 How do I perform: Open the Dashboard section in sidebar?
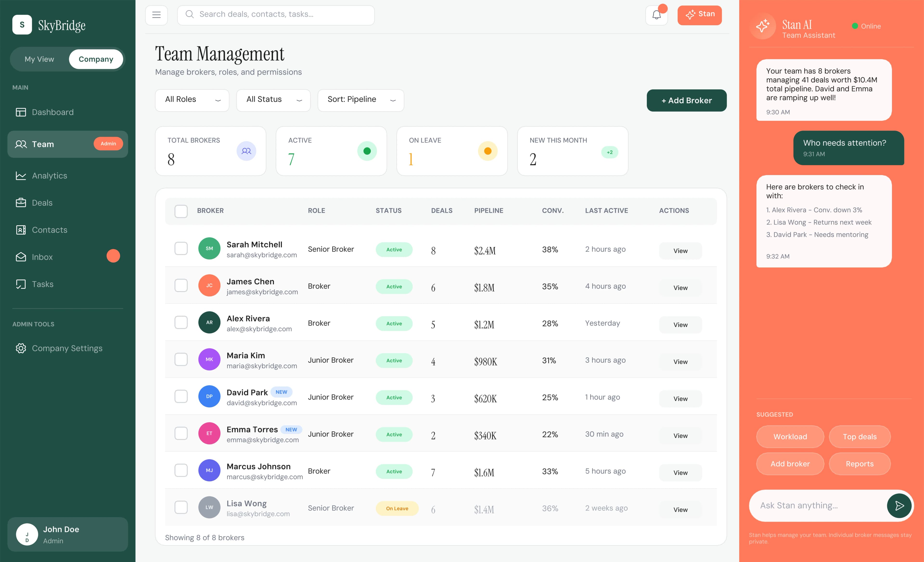52,112
